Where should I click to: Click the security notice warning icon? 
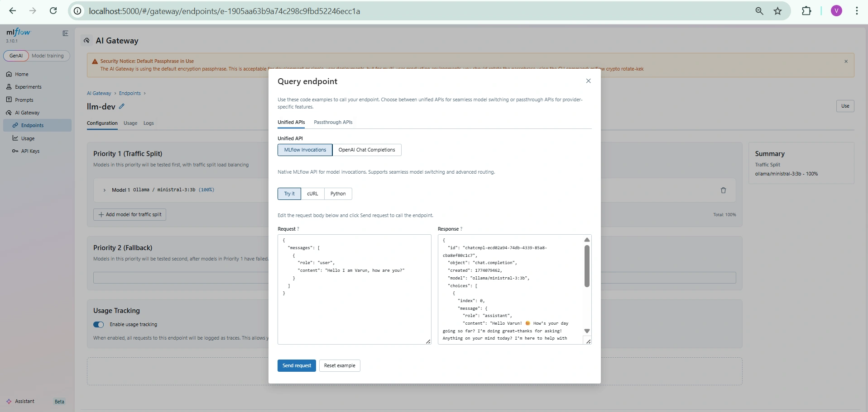coord(95,62)
